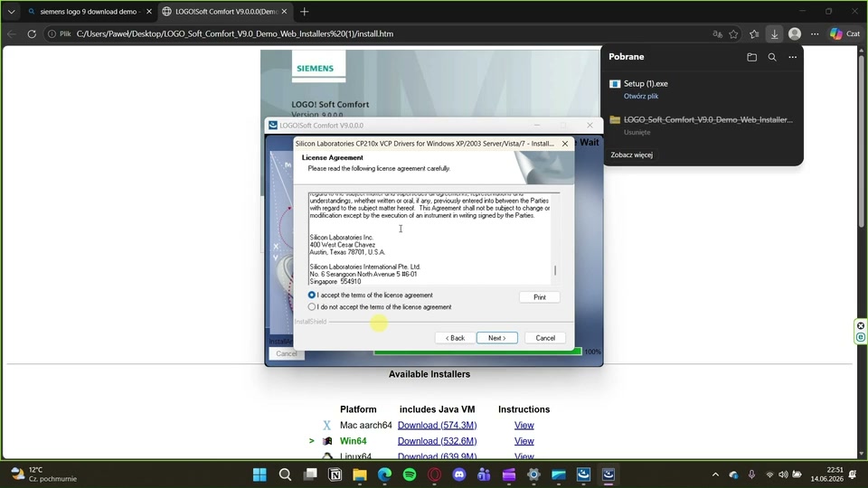This screenshot has width=868, height=488.
Task: Switch to the siemens logo 9 download tab
Action: (x=89, y=12)
